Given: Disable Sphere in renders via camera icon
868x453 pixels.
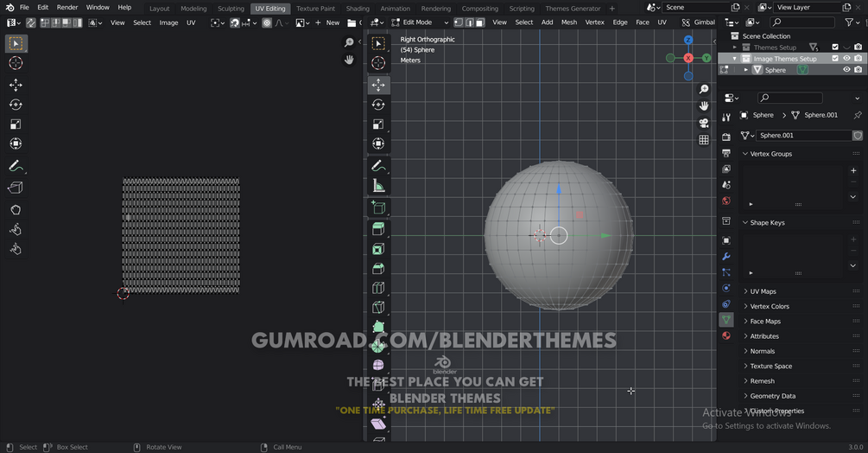Looking at the screenshot, I should click(x=858, y=70).
